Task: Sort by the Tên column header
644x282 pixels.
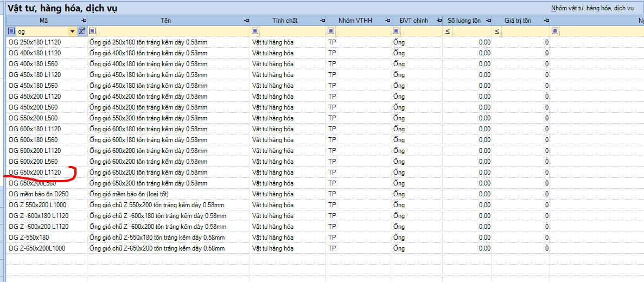Action: pyautogui.click(x=165, y=21)
